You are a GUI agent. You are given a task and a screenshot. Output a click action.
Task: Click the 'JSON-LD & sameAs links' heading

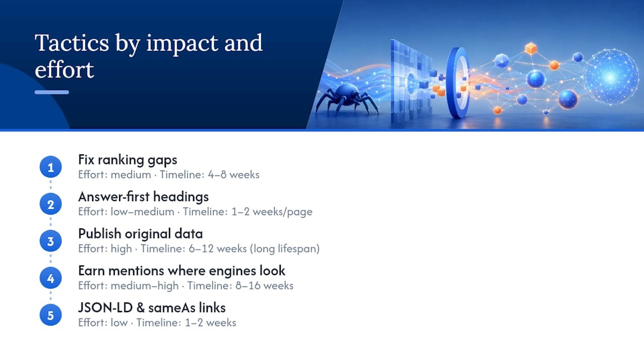click(152, 308)
